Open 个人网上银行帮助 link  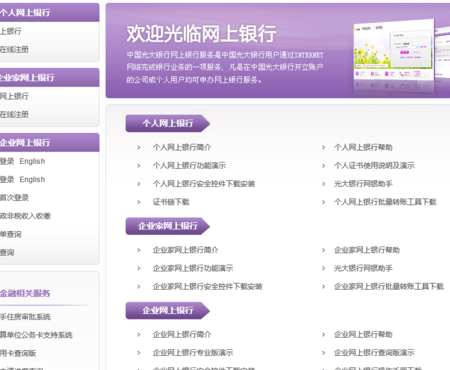tap(363, 147)
